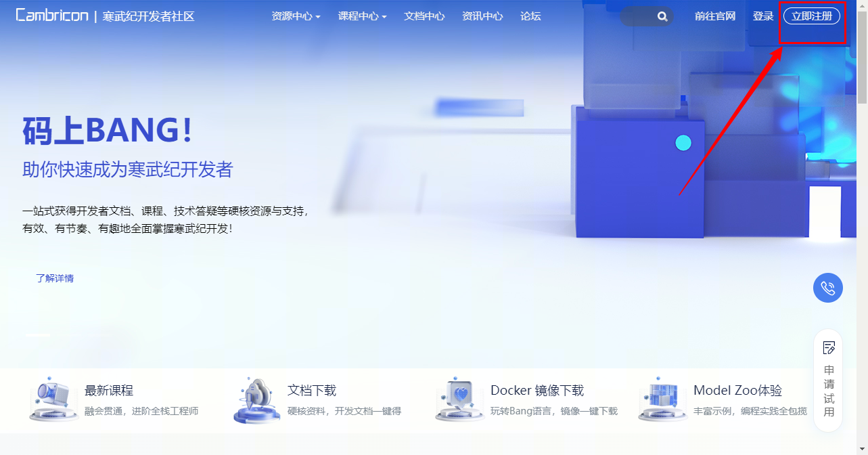
Task: Click the 立即注册 button
Action: (x=813, y=16)
